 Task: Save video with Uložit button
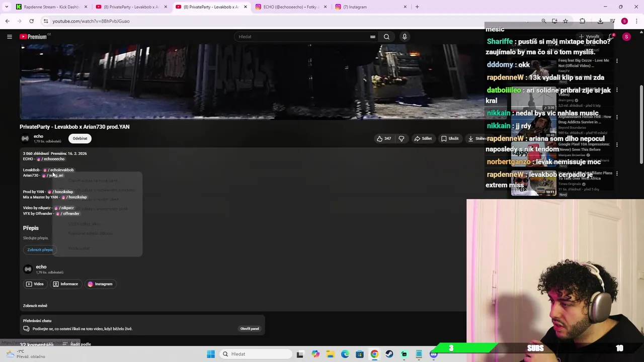[450, 138]
